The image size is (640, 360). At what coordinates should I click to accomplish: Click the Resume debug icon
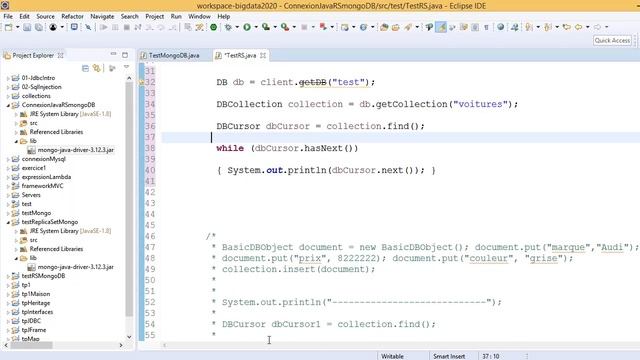point(104,27)
